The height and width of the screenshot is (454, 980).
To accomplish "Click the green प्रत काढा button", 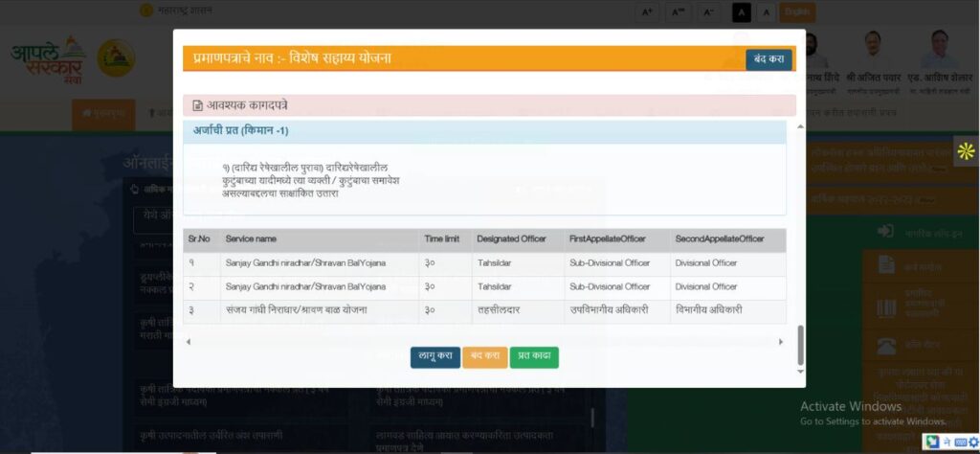I will 534,356.
